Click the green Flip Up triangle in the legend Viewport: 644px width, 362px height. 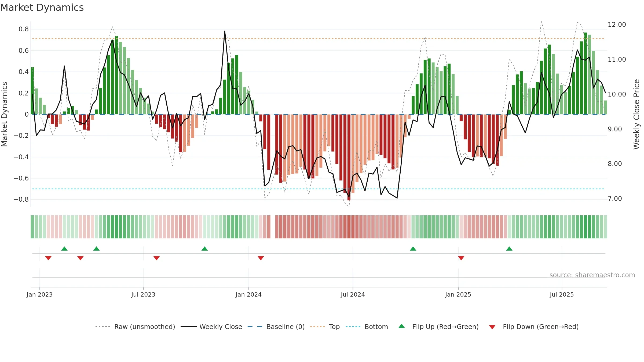coord(402,326)
